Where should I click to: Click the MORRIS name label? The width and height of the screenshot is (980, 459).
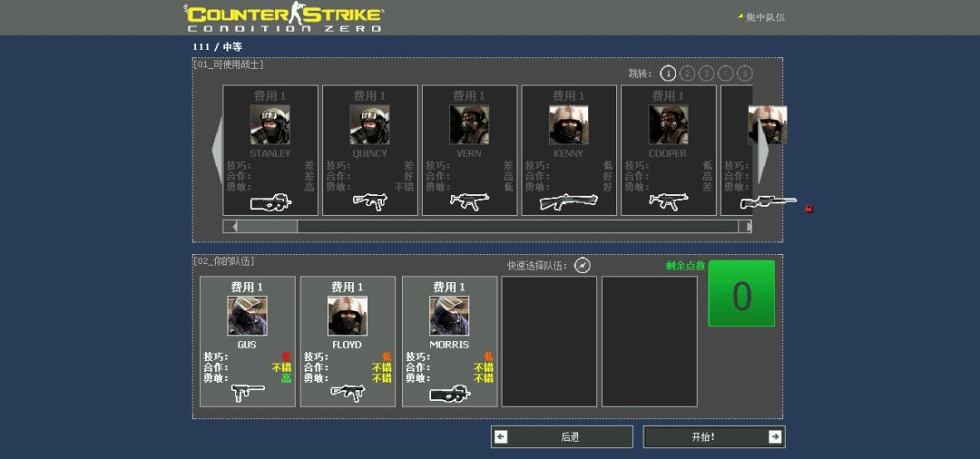(449, 345)
